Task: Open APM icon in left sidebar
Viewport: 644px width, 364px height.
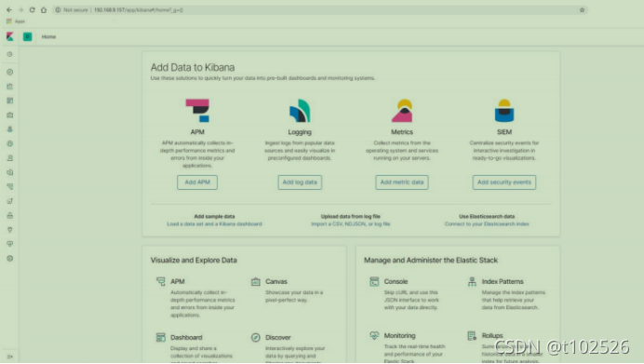Action: [x=10, y=186]
